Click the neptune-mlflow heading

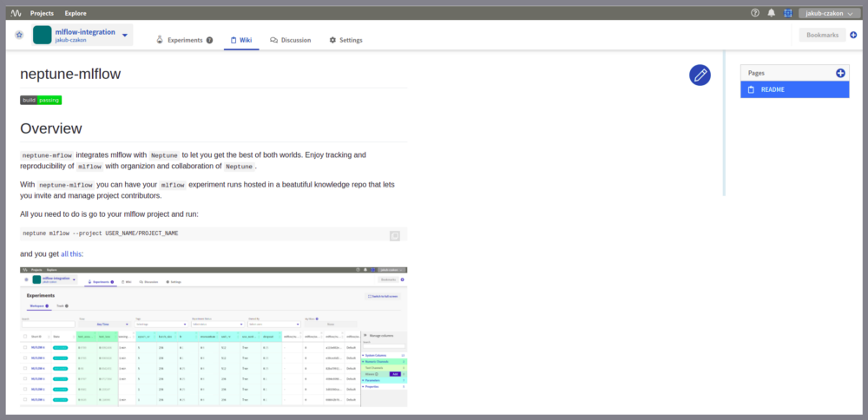[70, 74]
